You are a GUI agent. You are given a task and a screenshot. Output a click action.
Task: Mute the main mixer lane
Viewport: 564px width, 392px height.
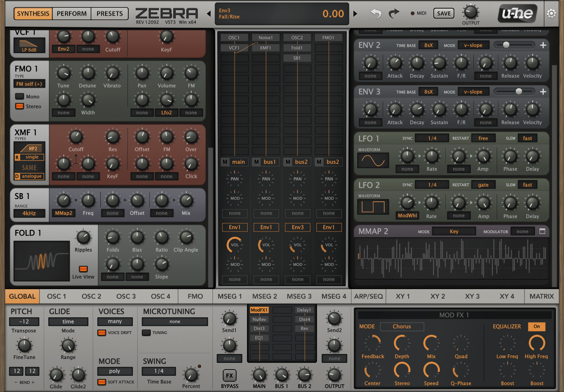coord(225,162)
